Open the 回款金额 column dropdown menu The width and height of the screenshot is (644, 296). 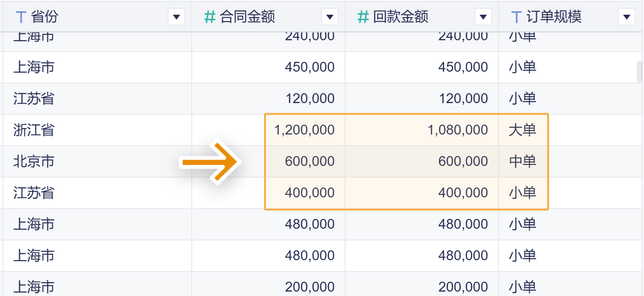click(483, 17)
